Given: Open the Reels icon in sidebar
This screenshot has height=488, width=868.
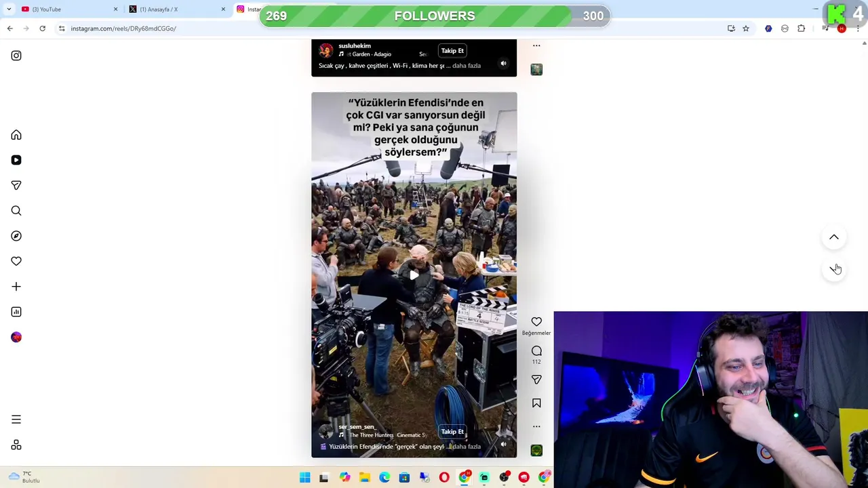Looking at the screenshot, I should coord(16,160).
